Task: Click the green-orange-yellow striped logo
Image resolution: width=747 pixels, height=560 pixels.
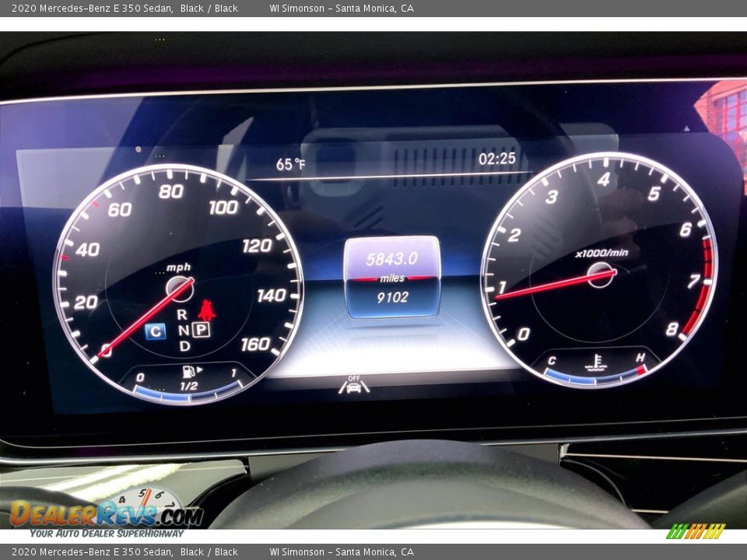Action: click(696, 531)
